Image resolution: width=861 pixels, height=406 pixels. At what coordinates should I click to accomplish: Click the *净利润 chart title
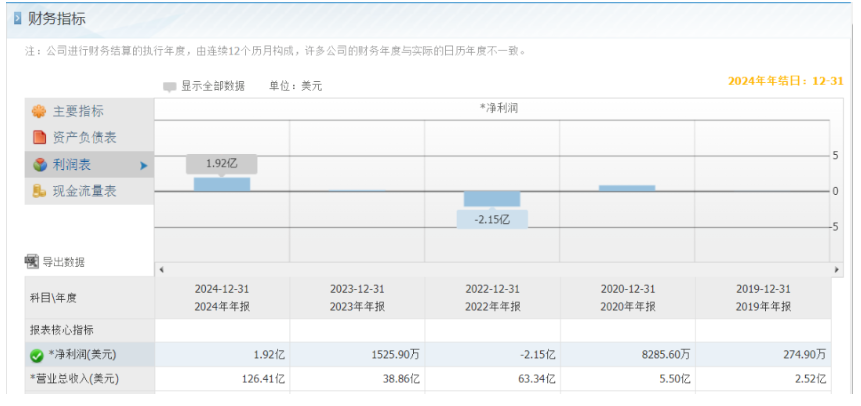(499, 109)
